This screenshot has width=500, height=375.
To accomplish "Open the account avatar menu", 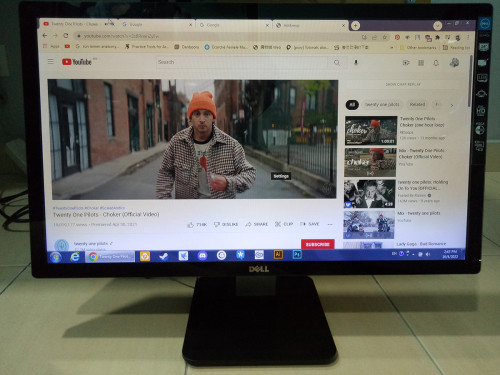I will pyautogui.click(x=454, y=63).
